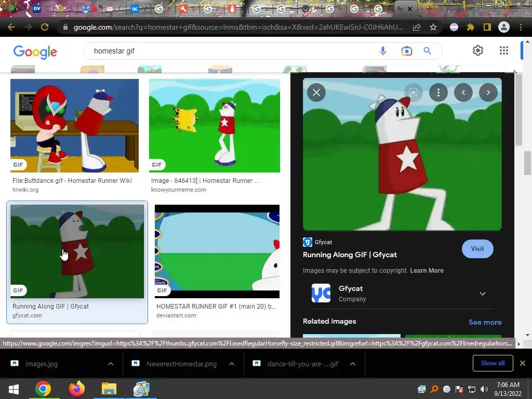Screen dimensions: 532x399
Task: Open options for NewerestHomestar.png download
Action: point(232,364)
